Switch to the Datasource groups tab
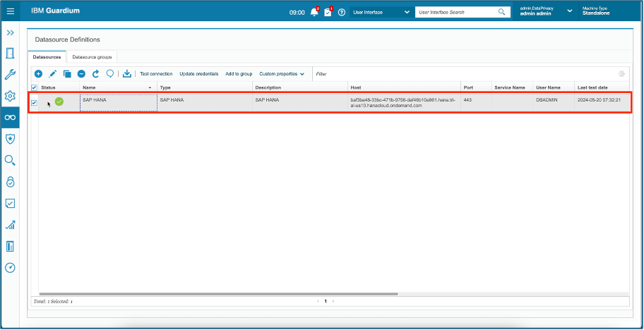Screen dimensions: 644x330 tap(92, 56)
